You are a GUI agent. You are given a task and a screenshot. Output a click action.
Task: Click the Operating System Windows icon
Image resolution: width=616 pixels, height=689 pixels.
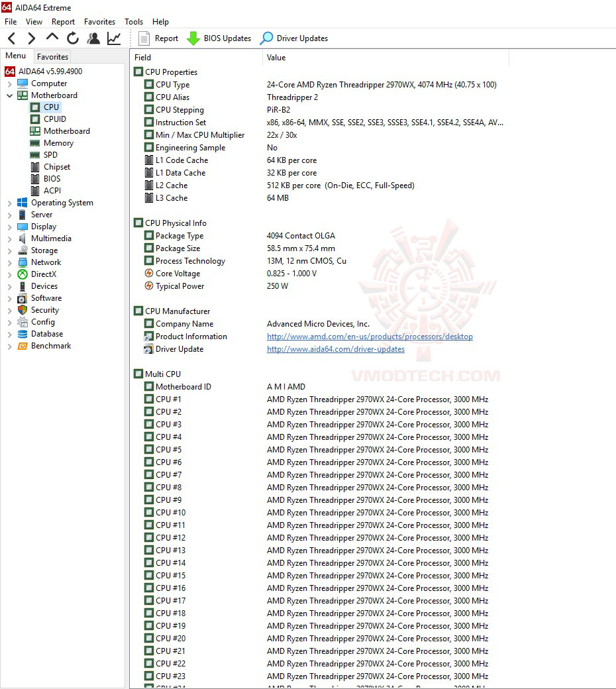tap(23, 203)
